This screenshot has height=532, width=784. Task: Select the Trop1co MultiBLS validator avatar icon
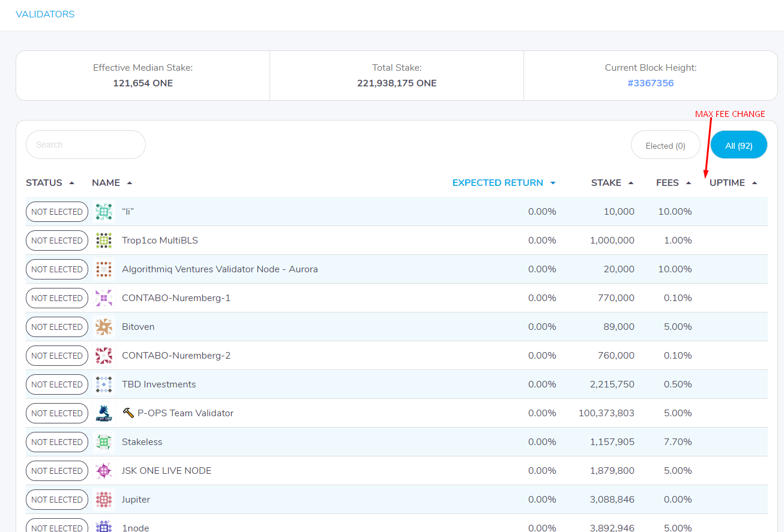point(104,241)
